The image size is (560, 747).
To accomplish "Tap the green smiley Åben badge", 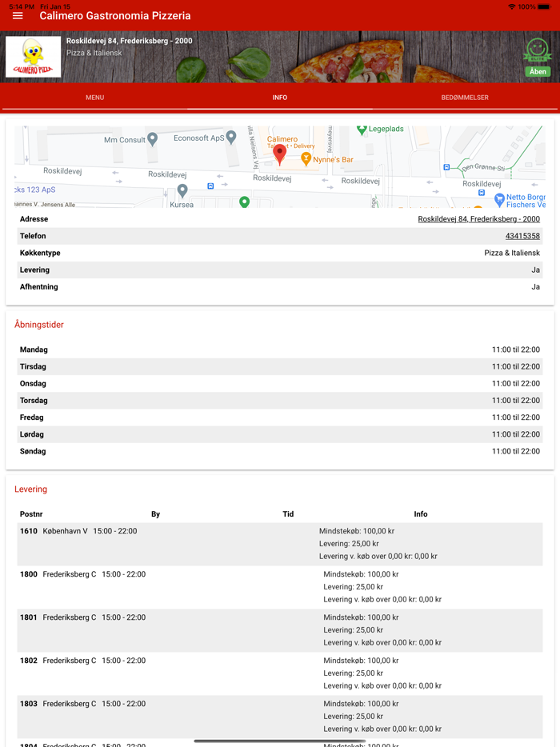I will click(538, 58).
